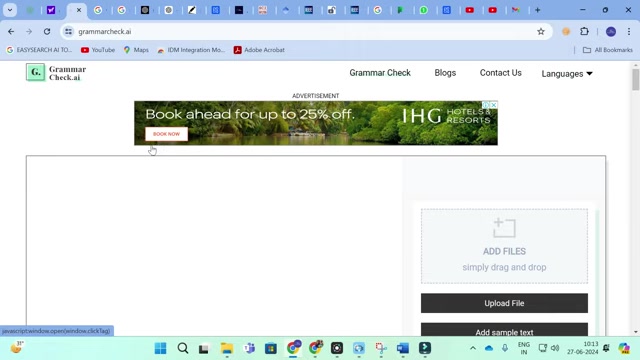Image resolution: width=640 pixels, height=360 pixels.
Task: Open the Grammar Check nav link
Action: [x=380, y=73]
